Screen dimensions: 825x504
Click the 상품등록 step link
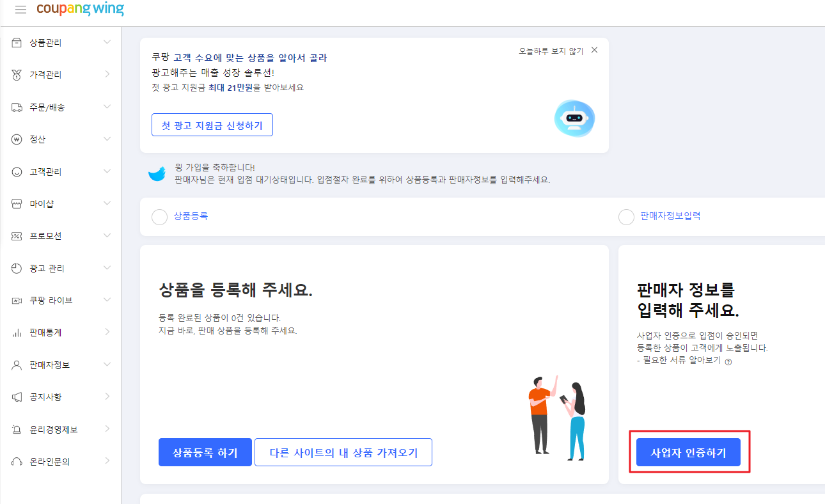pyautogui.click(x=191, y=216)
